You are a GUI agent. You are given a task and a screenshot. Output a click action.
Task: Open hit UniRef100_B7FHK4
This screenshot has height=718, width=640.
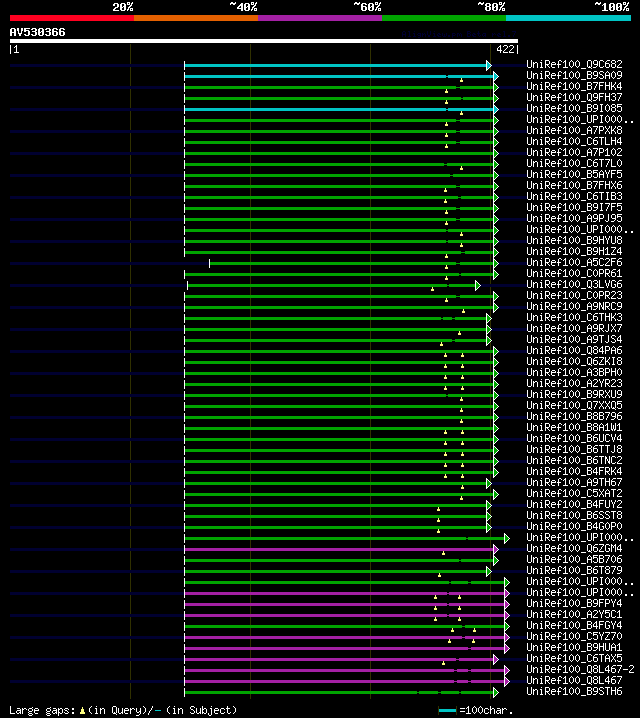(x=574, y=86)
